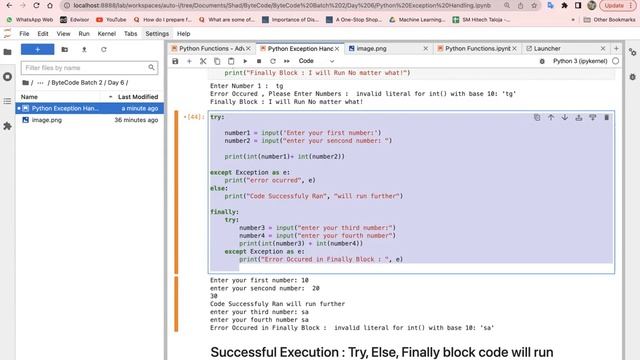Screen dimensions: 640x360
Task: Copy the selected cell
Action: pyautogui.click(x=217, y=61)
